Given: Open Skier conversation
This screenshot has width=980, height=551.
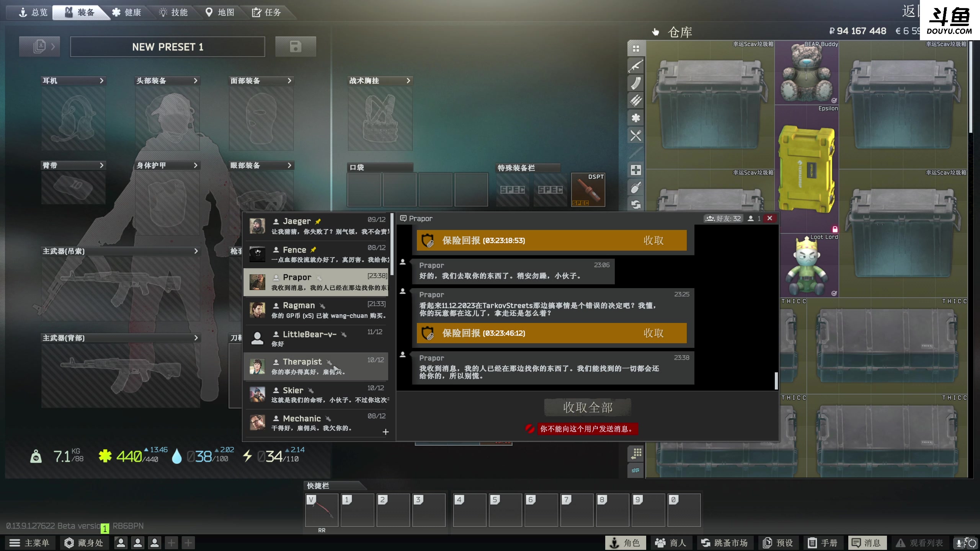Looking at the screenshot, I should coord(316,395).
